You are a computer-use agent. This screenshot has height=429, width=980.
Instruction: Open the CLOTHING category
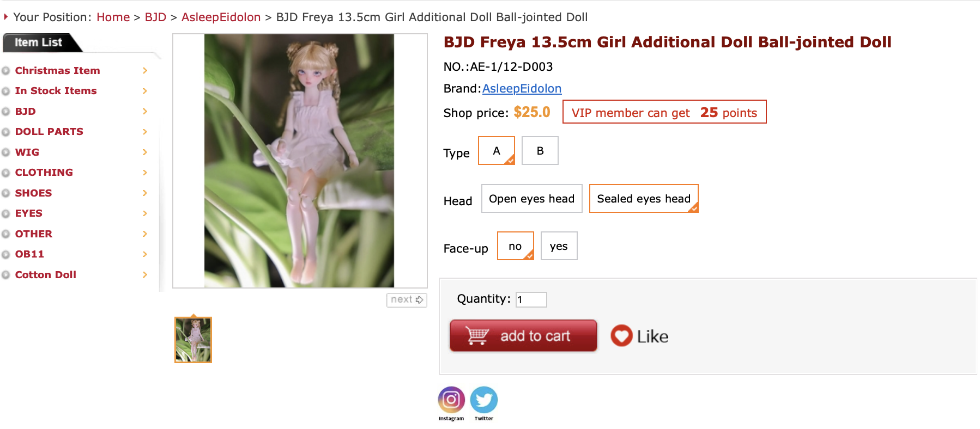(x=44, y=173)
